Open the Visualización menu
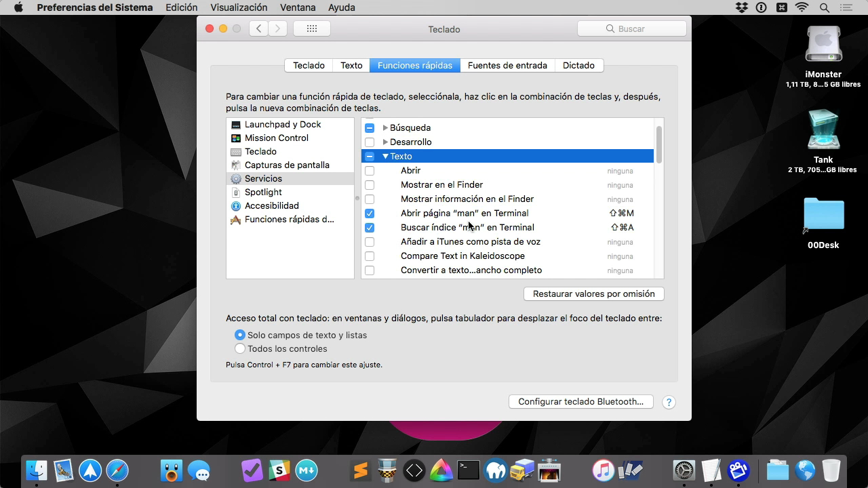The width and height of the screenshot is (868, 488). [239, 7]
